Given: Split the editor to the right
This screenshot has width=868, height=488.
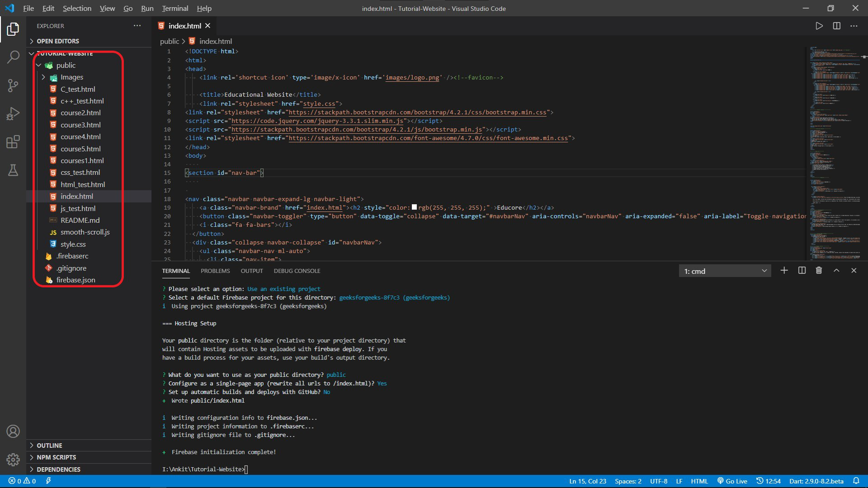Looking at the screenshot, I should (x=836, y=26).
